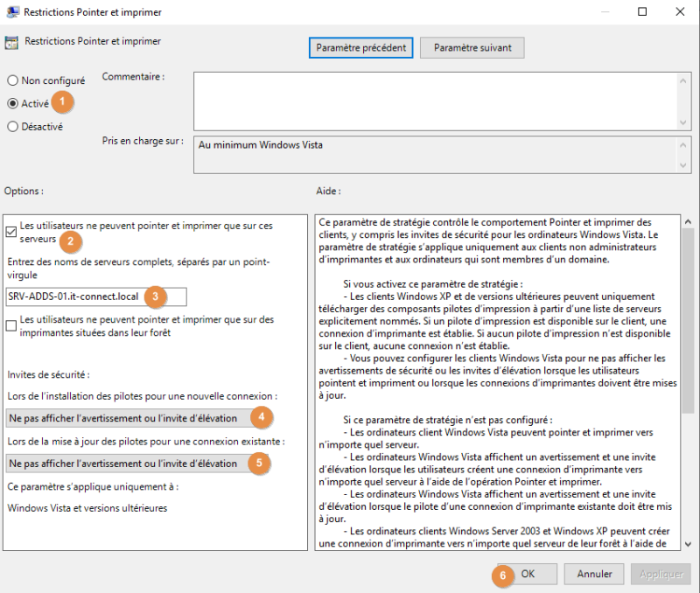Screen dimensions: 700x593
Task: Click the Paramètre suivant button
Action: pos(472,47)
